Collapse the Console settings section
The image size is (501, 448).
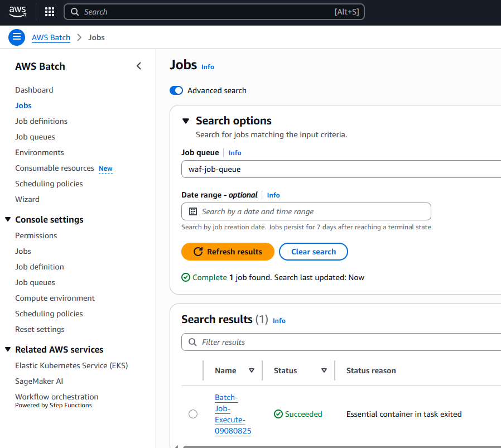(8, 220)
